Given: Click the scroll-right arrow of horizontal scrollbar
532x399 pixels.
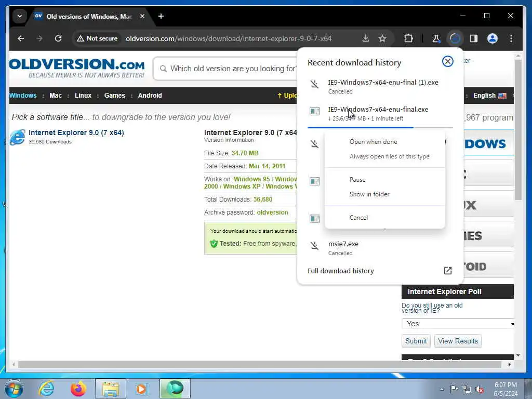Looking at the screenshot, I should (509, 364).
